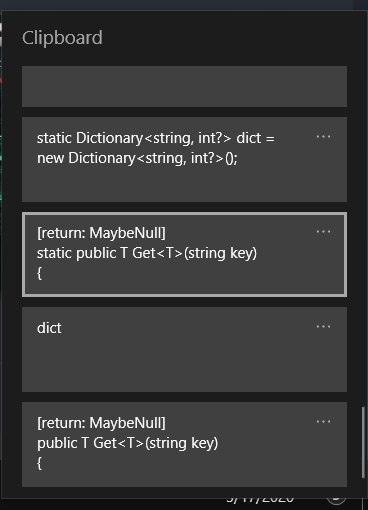
Task: Select the bottom public T Get<T>(string key) entry
Action: click(184, 444)
